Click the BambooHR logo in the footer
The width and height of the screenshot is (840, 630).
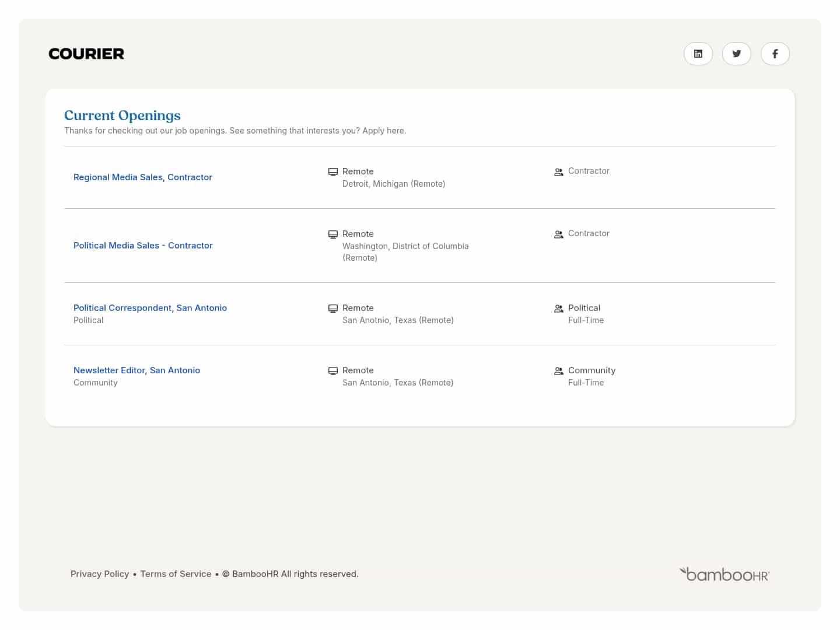click(724, 574)
